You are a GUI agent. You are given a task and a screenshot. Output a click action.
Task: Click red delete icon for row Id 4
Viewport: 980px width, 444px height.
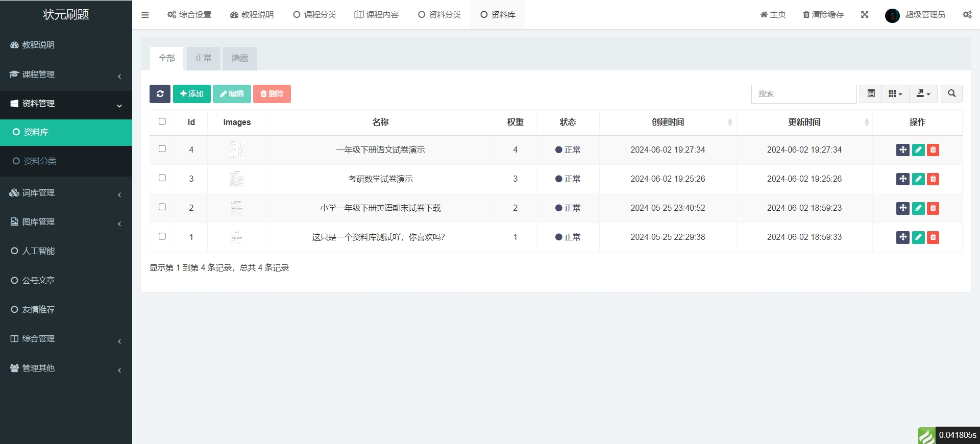tap(933, 150)
